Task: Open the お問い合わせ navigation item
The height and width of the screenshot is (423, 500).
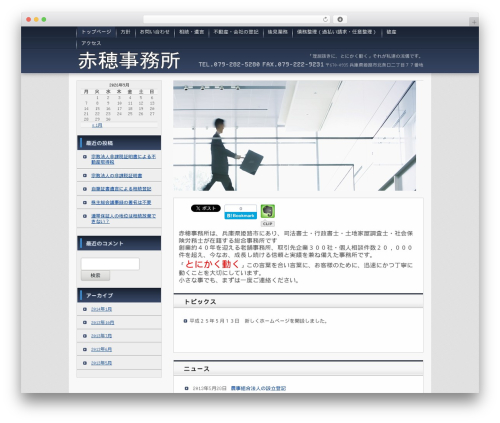Action: click(x=155, y=32)
